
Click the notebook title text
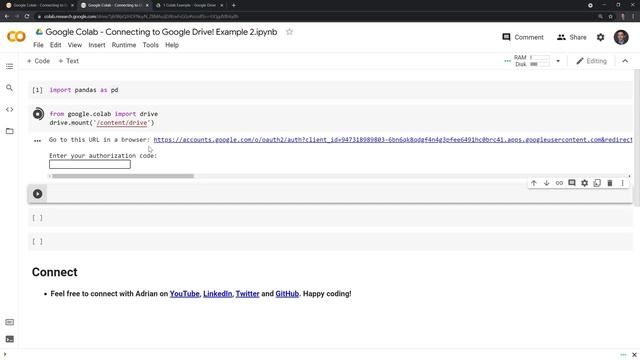161,32
